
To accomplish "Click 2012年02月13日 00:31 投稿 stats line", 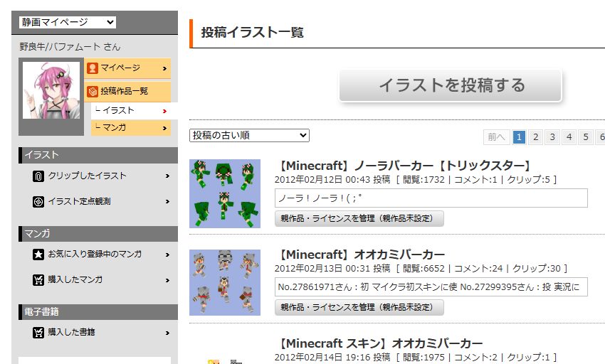I will [x=421, y=268].
